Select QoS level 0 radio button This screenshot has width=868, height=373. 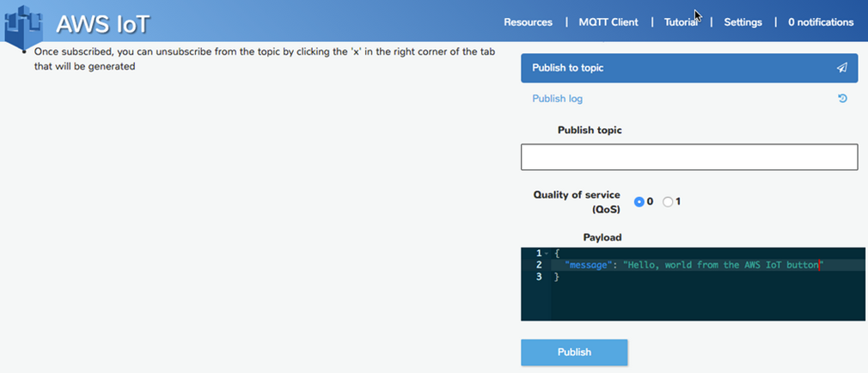[639, 202]
